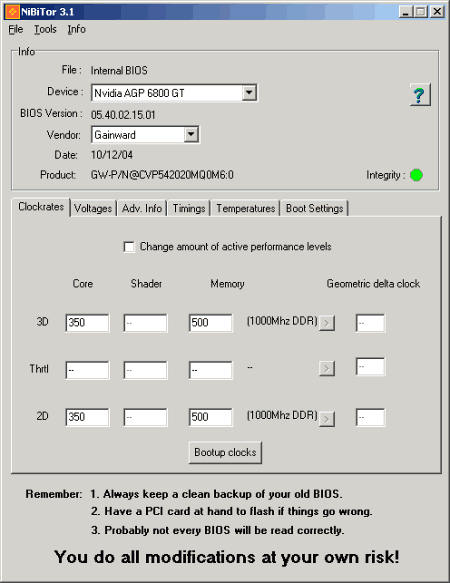
Task: Click the 3D Geometric delta clock field
Action: coord(370,323)
